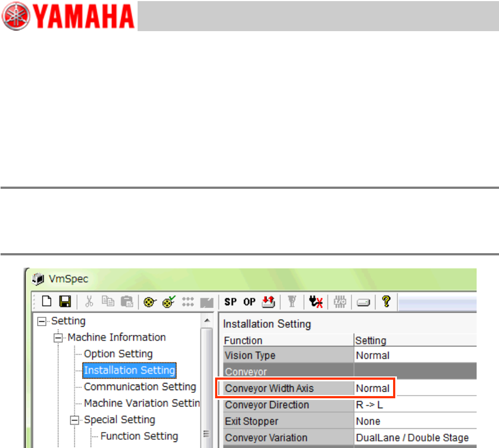Click the Conveyor Variation label
499x448 pixels.
pos(266,438)
